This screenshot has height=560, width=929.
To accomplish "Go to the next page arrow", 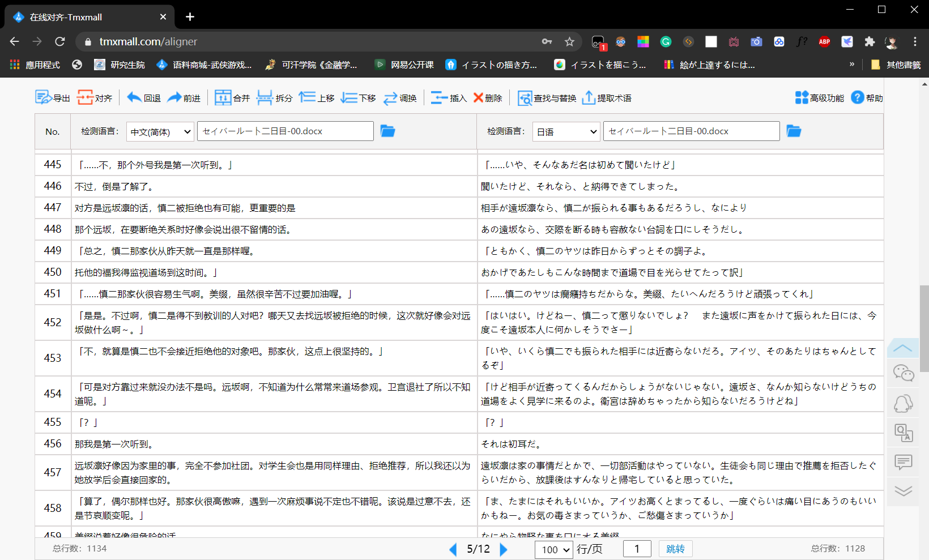I will (x=503, y=549).
